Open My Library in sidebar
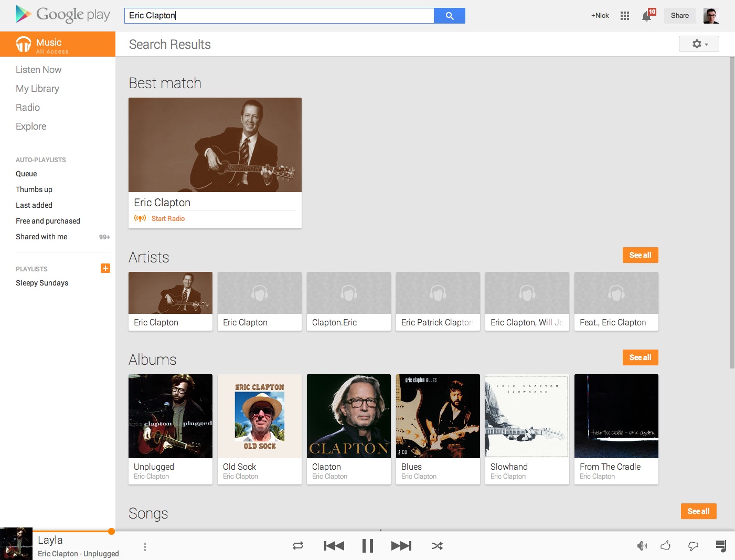 click(x=37, y=89)
